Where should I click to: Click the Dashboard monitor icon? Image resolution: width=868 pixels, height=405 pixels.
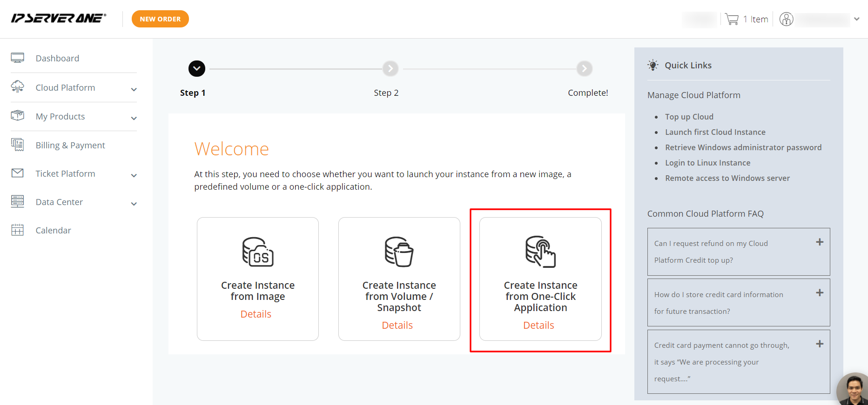pyautogui.click(x=18, y=58)
